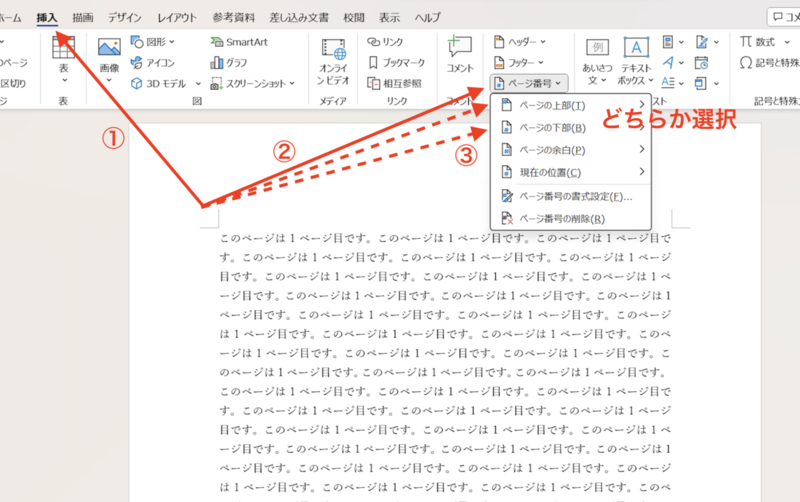Choose ページの上部(T) from the menu
This screenshot has width=800, height=502.
click(x=570, y=105)
